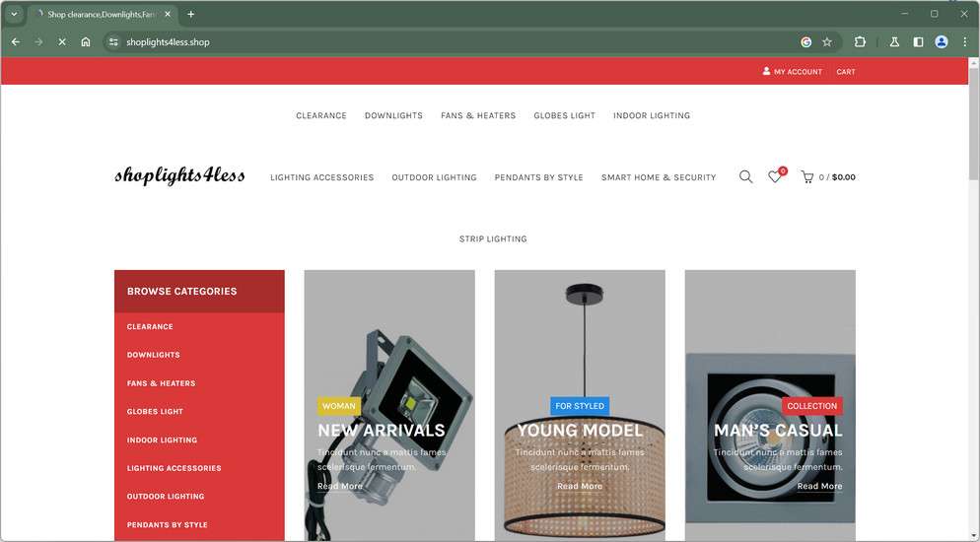Viewport: 980px width, 542px height.
Task: Click the My Account person icon
Action: click(766, 71)
